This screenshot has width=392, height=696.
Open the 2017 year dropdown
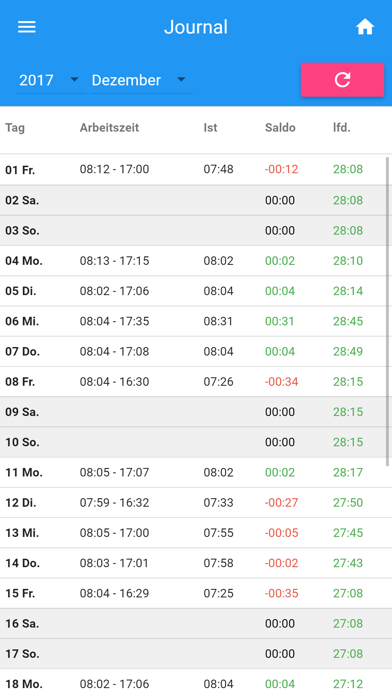click(51, 80)
